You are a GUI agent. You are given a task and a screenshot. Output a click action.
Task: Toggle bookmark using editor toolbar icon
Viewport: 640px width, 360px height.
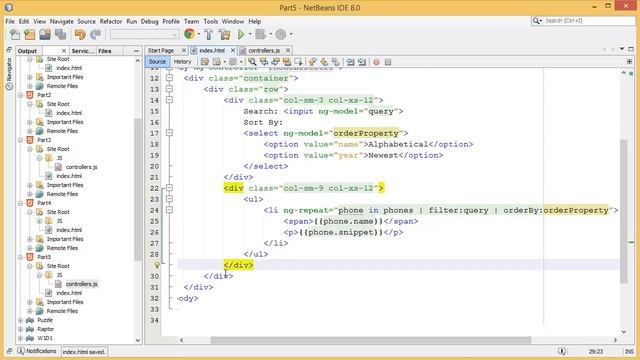click(x=336, y=62)
